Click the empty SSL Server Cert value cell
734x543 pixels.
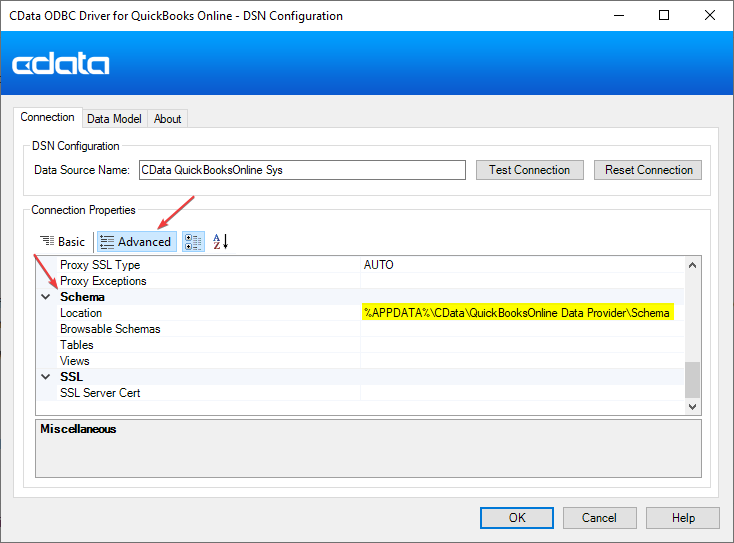point(522,393)
